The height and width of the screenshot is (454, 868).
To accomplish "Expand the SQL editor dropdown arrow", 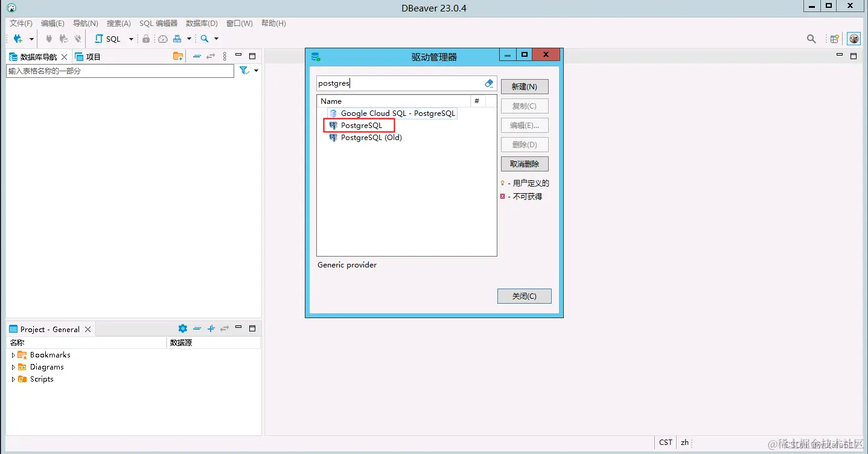I will pos(131,39).
